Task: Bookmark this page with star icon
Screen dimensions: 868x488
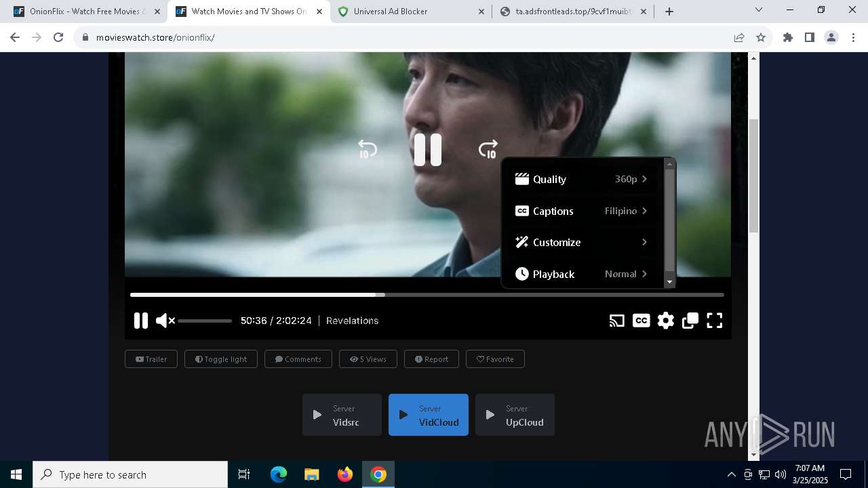Action: pyautogui.click(x=761, y=37)
